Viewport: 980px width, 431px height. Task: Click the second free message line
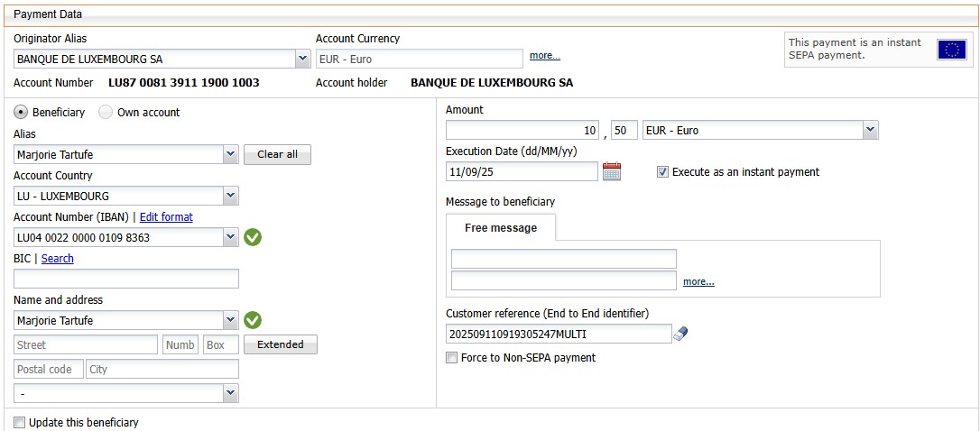(x=564, y=280)
